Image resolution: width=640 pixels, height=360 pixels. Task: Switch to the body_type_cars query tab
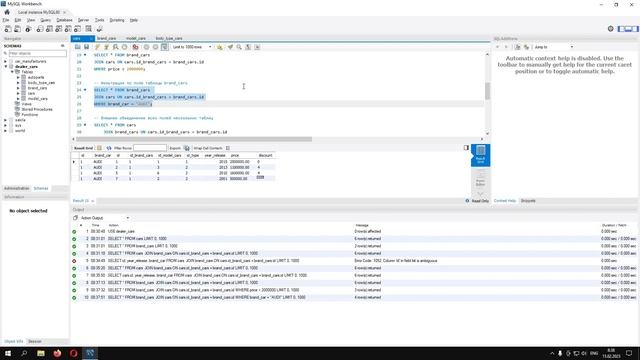pos(169,38)
